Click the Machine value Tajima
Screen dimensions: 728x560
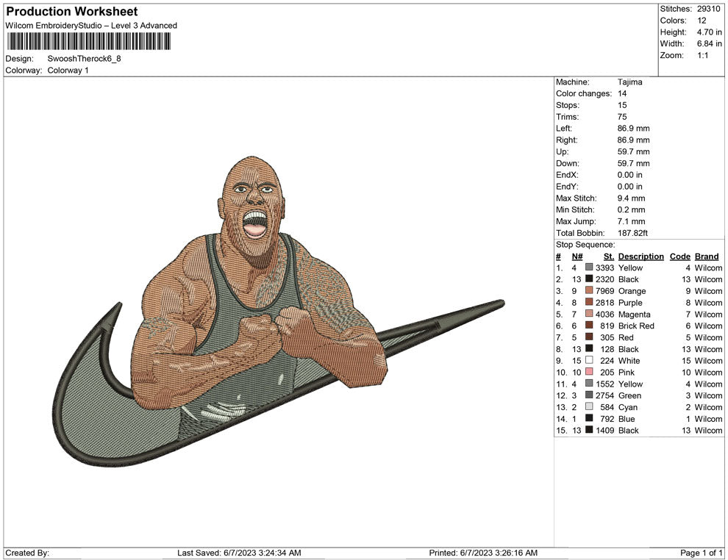(629, 82)
